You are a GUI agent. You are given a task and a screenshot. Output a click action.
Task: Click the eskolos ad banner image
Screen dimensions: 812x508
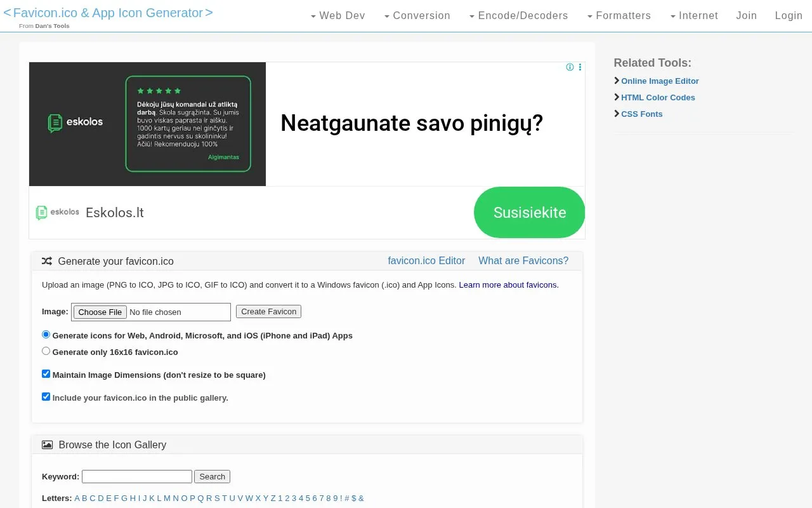[x=147, y=124]
